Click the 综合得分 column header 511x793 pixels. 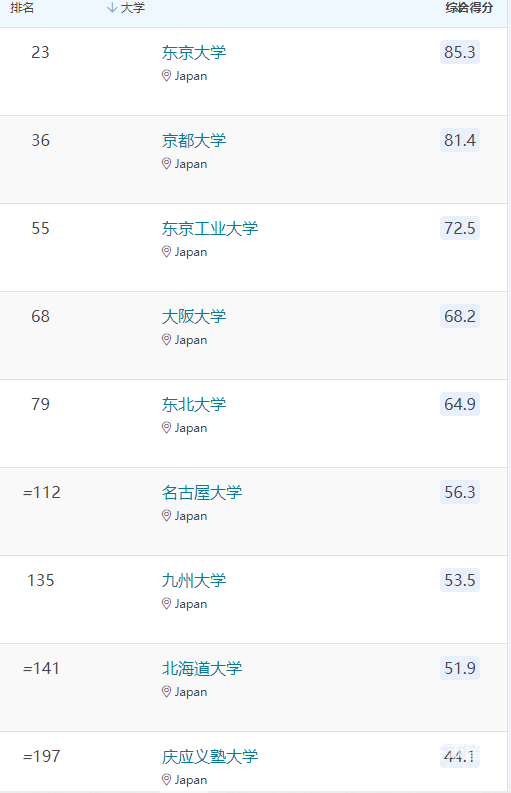pos(469,8)
